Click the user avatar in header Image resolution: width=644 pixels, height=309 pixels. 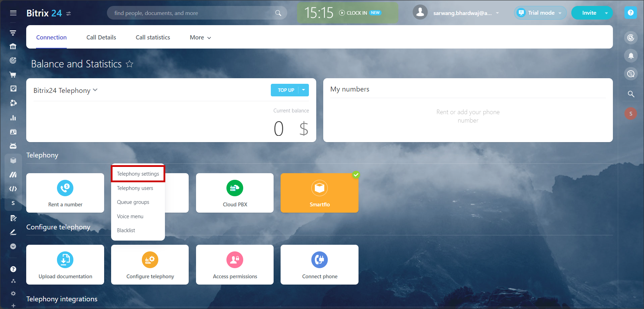tap(420, 13)
